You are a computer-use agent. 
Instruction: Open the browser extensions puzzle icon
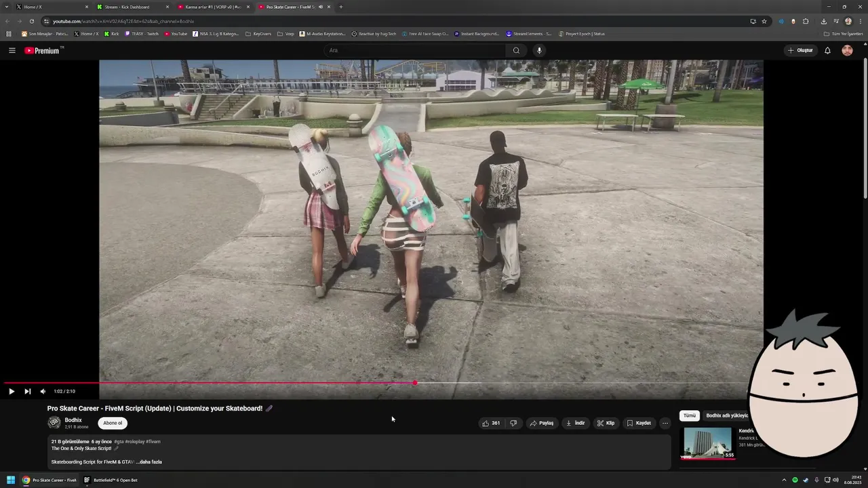pyautogui.click(x=806, y=21)
